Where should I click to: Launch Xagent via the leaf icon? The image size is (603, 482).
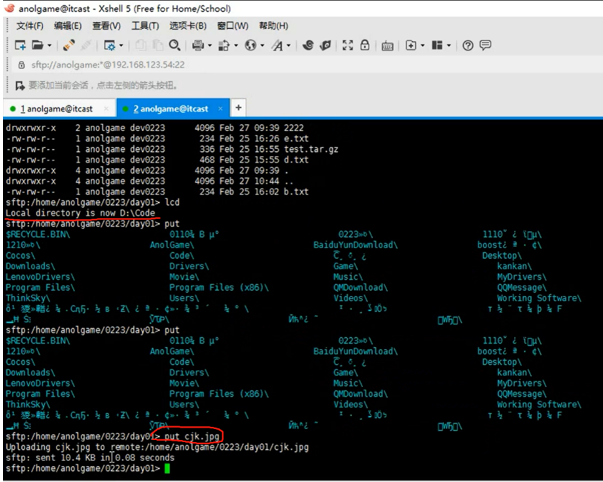point(325,45)
